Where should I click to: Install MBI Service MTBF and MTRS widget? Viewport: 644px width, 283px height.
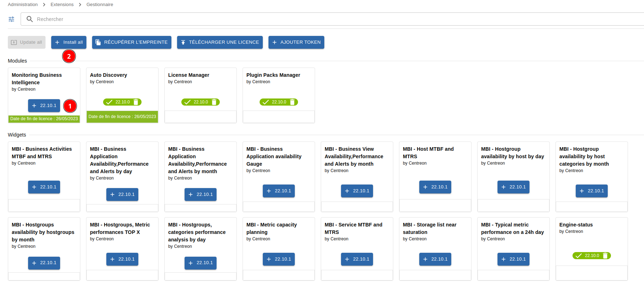click(357, 259)
